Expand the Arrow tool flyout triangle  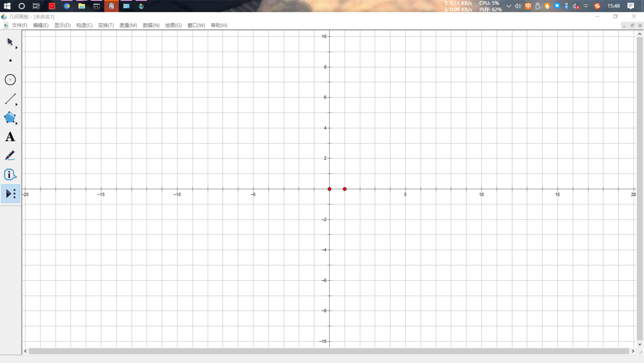(x=17, y=48)
